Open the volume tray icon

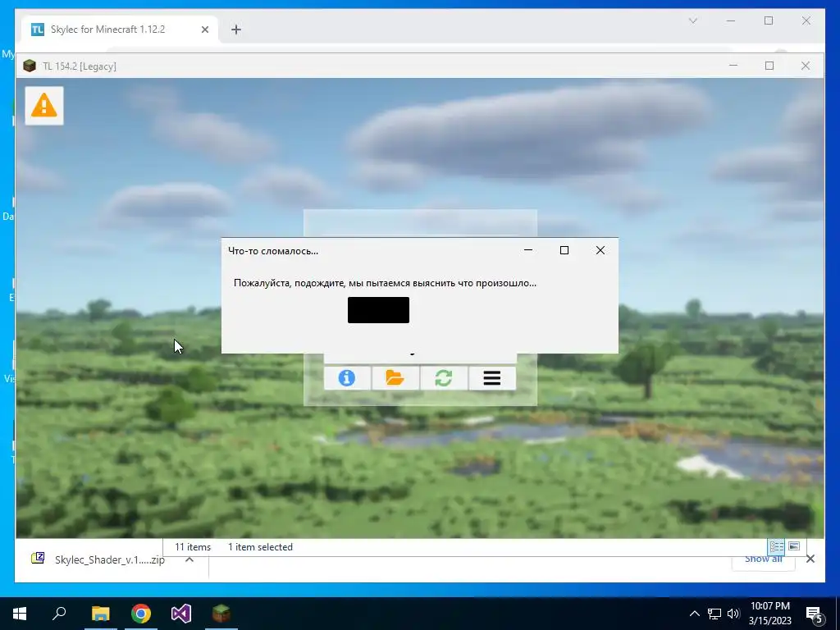(733, 614)
